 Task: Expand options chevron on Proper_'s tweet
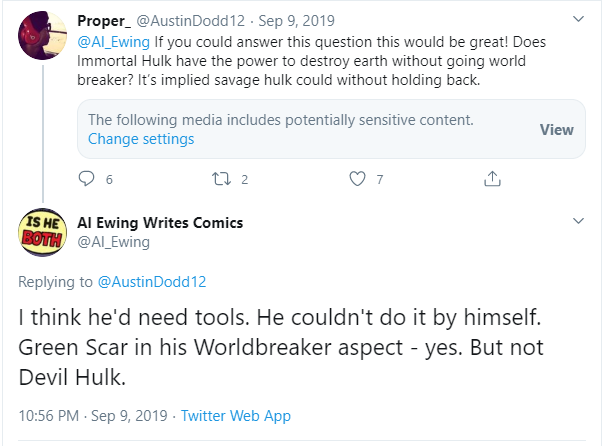coord(578,19)
